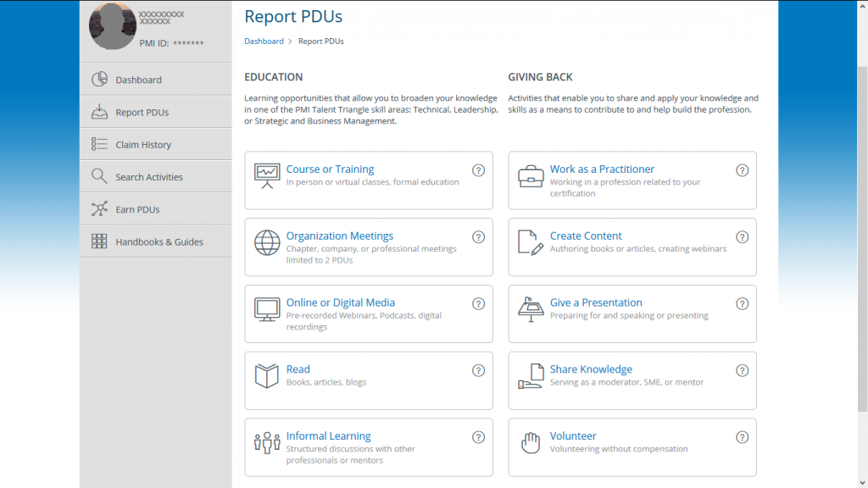Click the Search Activities magnifier icon
The width and height of the screenshot is (868, 488).
tap(100, 176)
